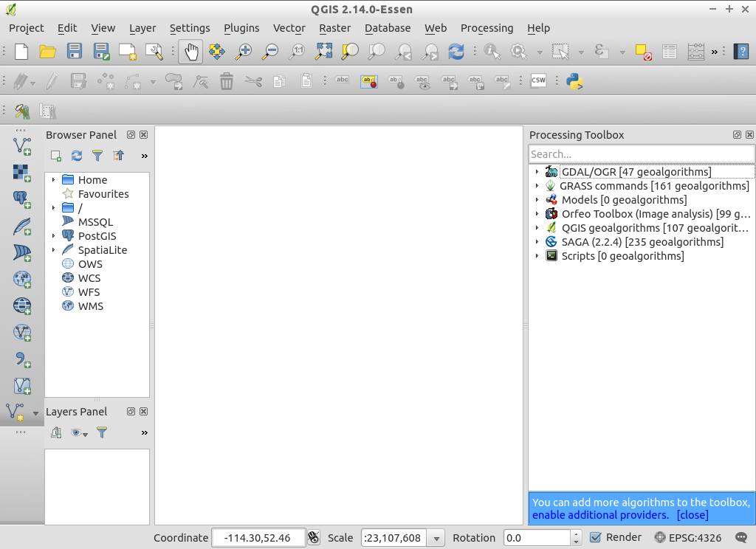Click the Zoom In magnifier tool
This screenshot has width=756, height=549.
point(244,52)
